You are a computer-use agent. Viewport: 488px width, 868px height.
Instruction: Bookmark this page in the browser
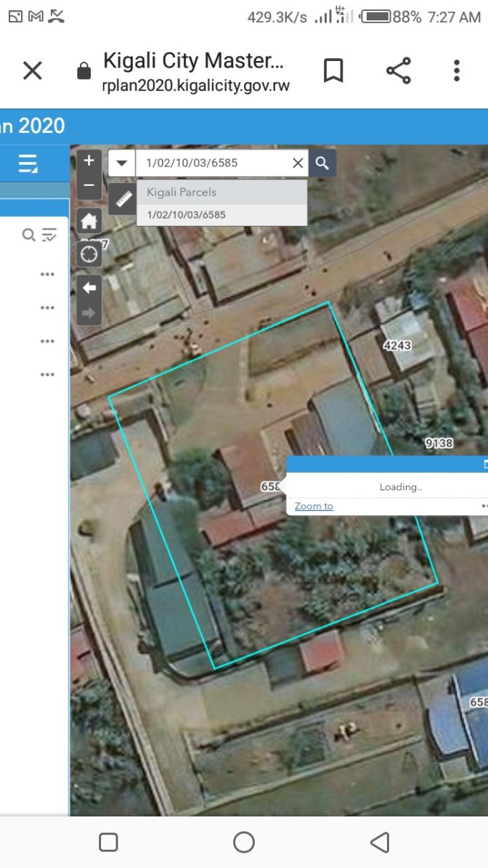coord(333,70)
